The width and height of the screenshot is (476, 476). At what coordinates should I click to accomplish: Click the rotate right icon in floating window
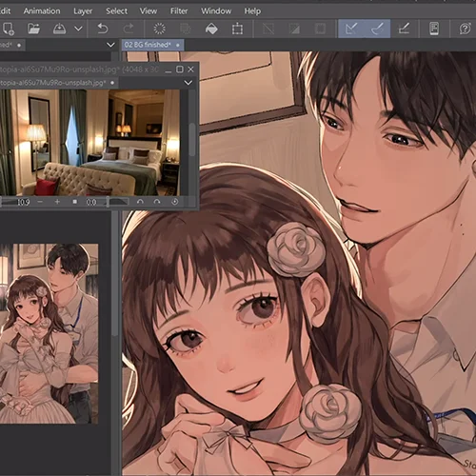(x=157, y=202)
